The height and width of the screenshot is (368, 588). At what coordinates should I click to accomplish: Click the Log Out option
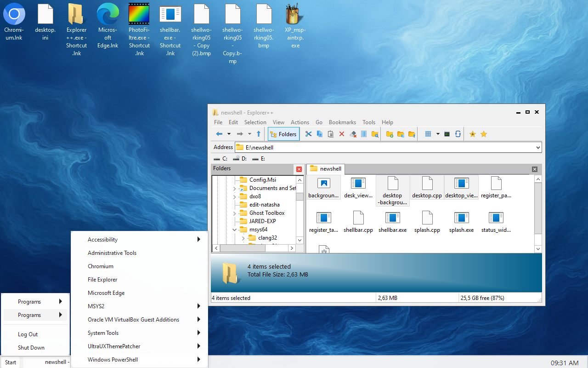[x=28, y=334]
